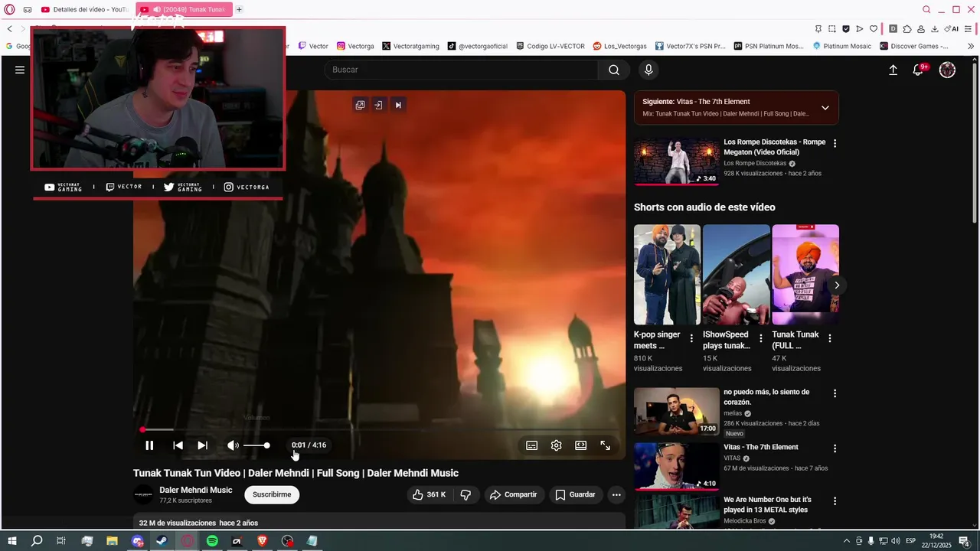Click the search magnifier button
This screenshot has height=551, width=980.
coord(614,70)
